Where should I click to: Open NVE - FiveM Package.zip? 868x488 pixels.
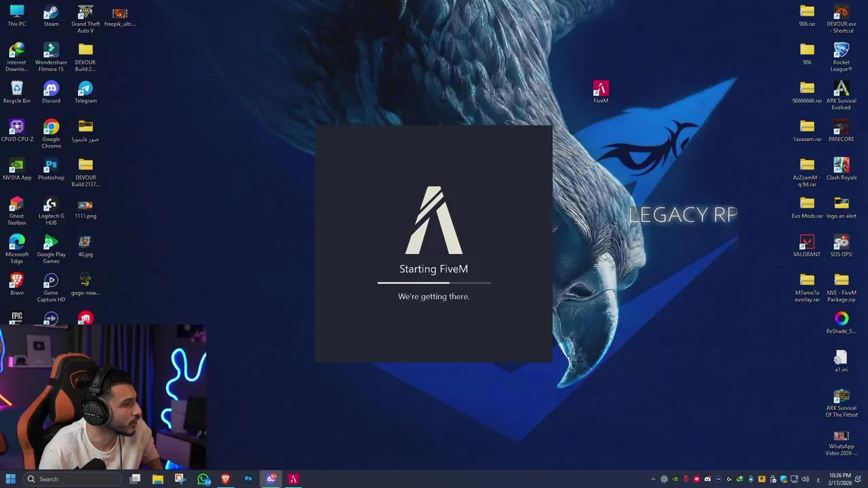pos(842,288)
